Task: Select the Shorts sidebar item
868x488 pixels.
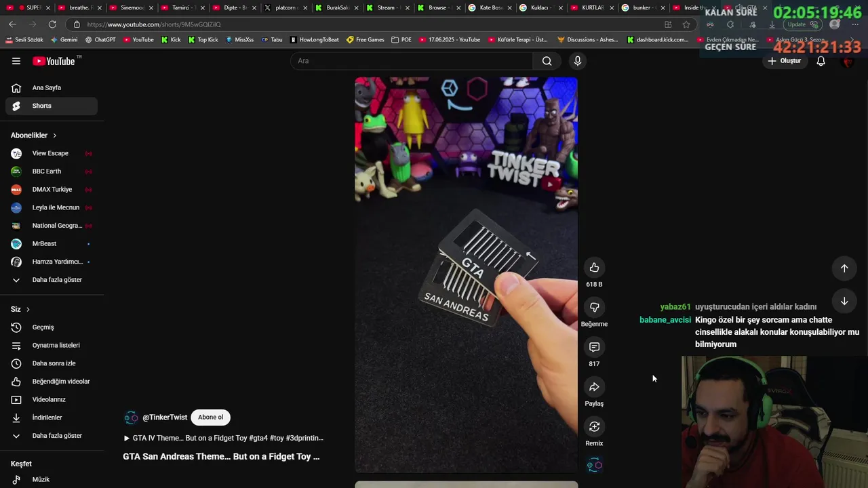Action: [52, 106]
